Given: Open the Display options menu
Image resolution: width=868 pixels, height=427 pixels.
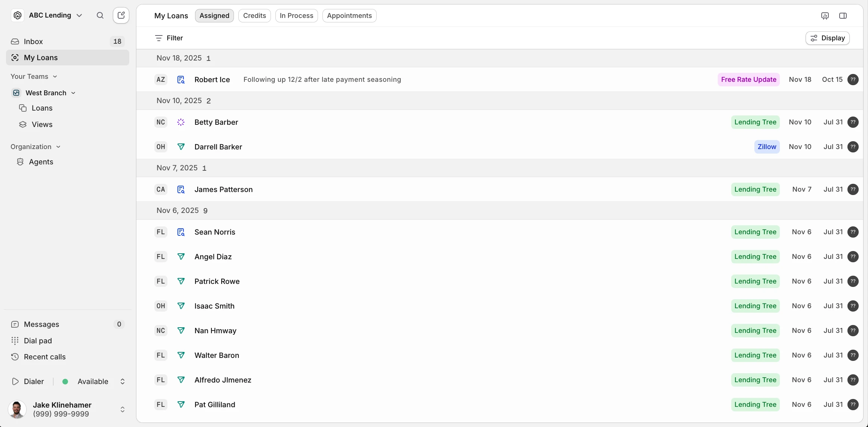Looking at the screenshot, I should pos(828,38).
